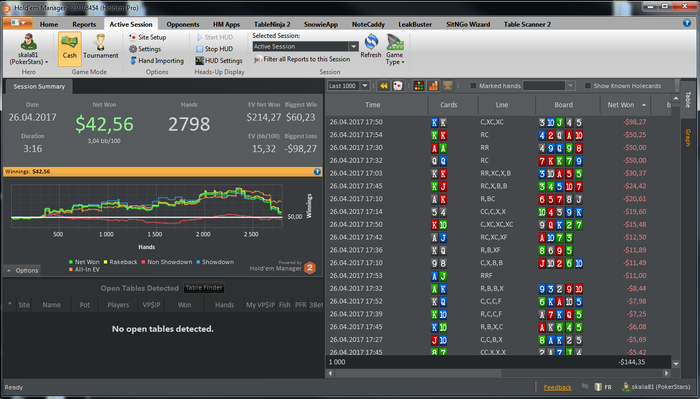
Task: Click the Refresh session icon
Action: [x=371, y=42]
